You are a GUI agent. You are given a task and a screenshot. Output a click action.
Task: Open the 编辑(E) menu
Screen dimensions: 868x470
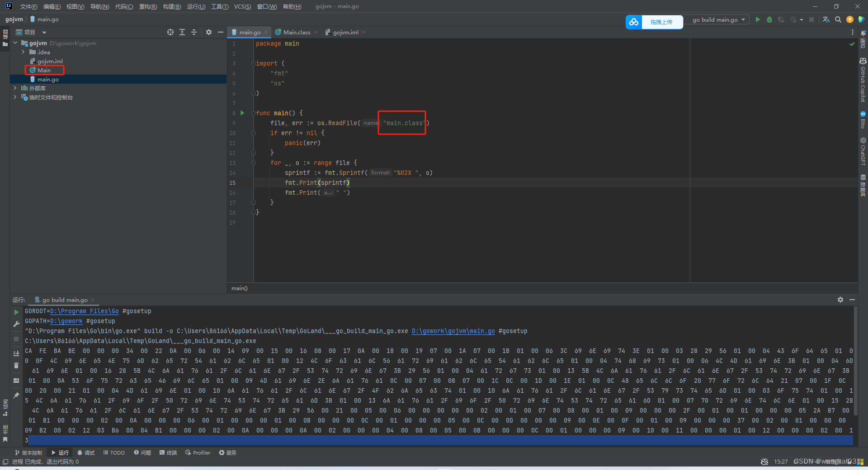point(52,6)
